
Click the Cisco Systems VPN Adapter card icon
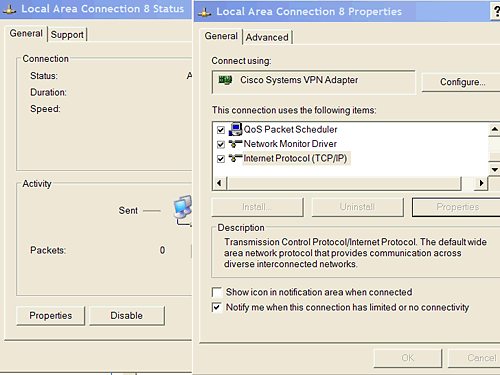click(x=225, y=80)
